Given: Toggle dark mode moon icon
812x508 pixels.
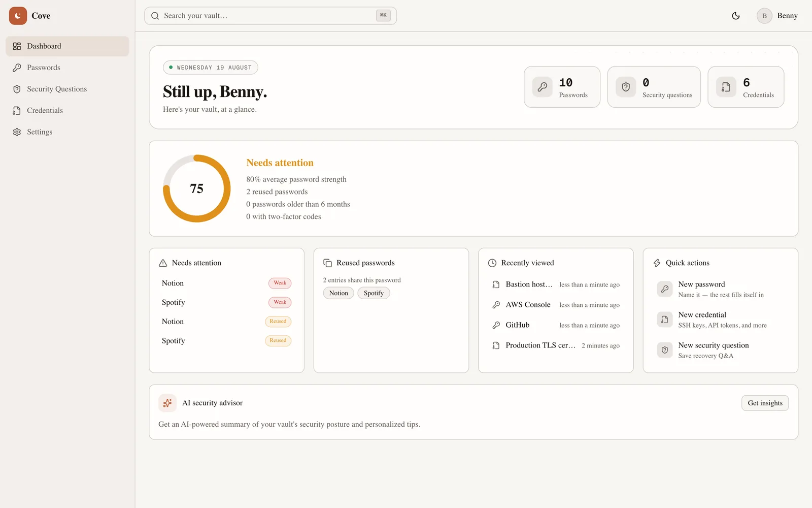Looking at the screenshot, I should (736, 16).
